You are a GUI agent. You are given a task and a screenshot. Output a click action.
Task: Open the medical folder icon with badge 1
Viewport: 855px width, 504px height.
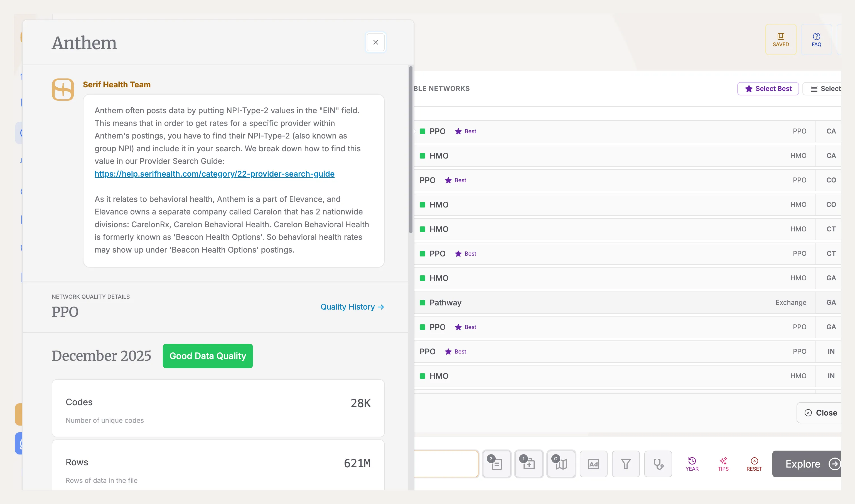(529, 464)
